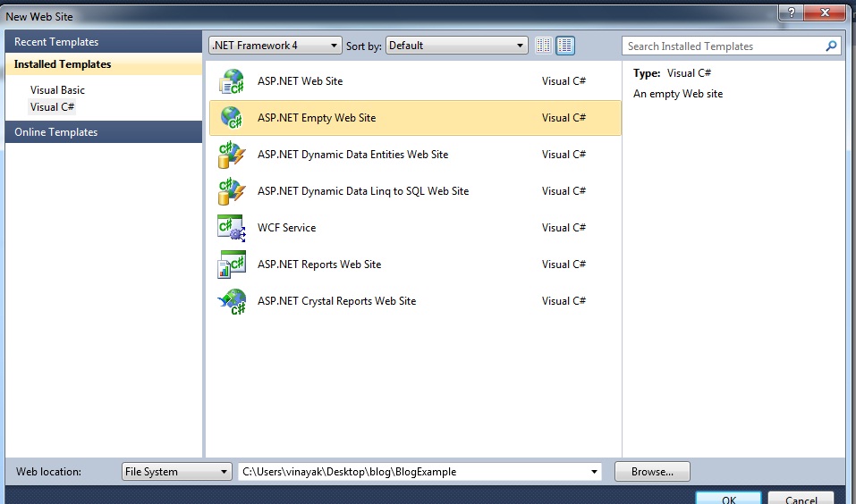This screenshot has height=504, width=856.
Task: Pick the Dynamic Data Linq to SQL icon
Action: pyautogui.click(x=232, y=191)
